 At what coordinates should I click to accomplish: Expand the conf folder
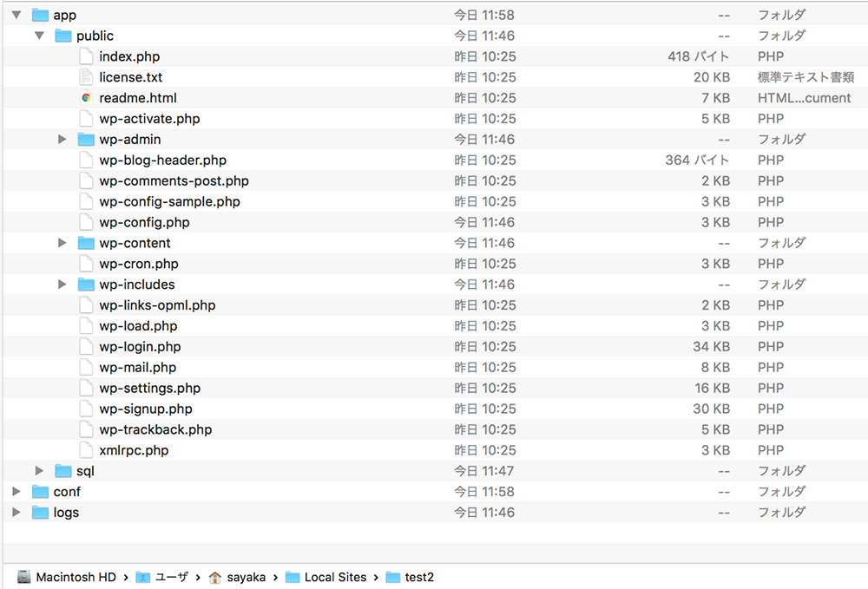(x=16, y=492)
